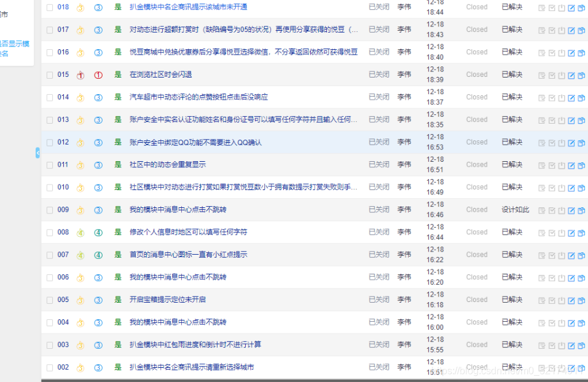Check the box beside bug 003
Image resolution: width=588 pixels, height=382 pixels.
[50, 346]
